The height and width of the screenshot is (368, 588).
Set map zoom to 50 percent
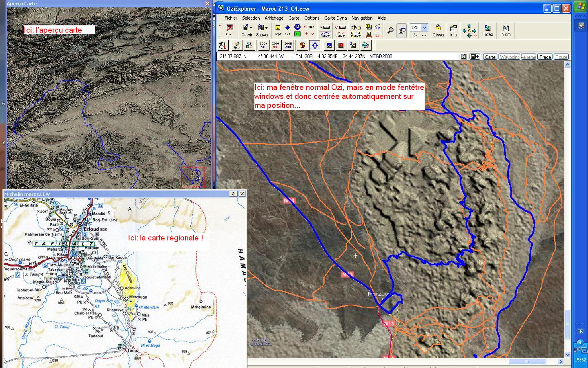263,45
